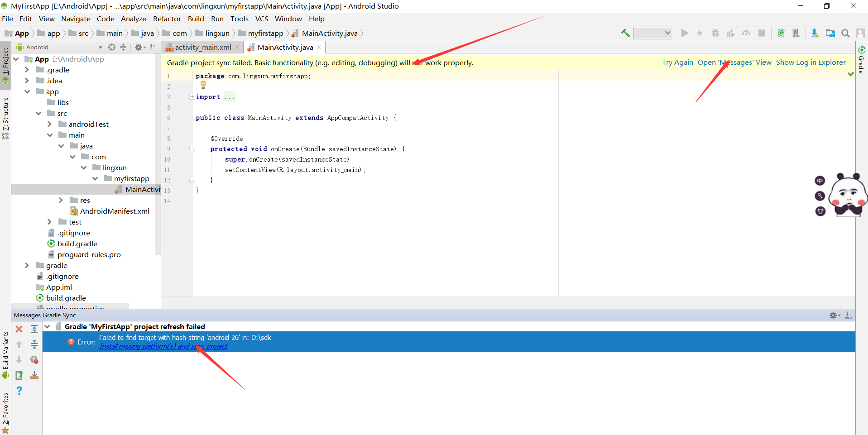Click hide Messages panel icon

tap(849, 315)
